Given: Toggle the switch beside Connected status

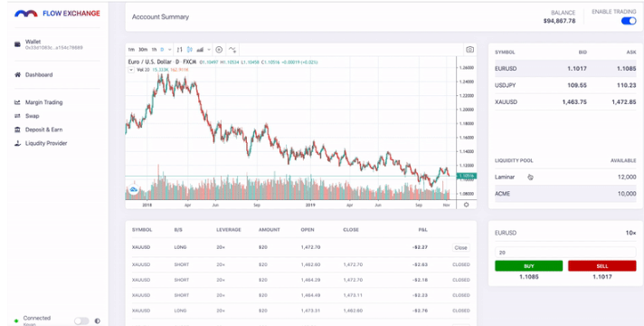Looking at the screenshot, I should click(x=81, y=321).
